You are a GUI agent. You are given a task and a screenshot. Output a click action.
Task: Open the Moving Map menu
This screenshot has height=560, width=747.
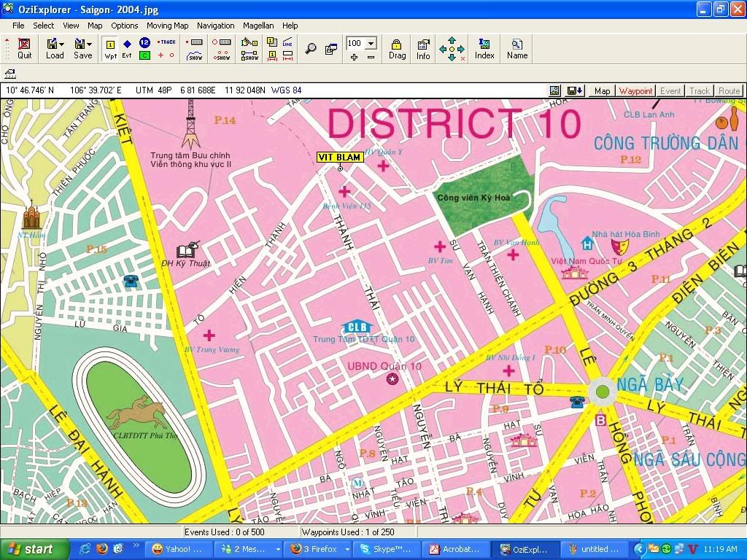[x=167, y=26]
